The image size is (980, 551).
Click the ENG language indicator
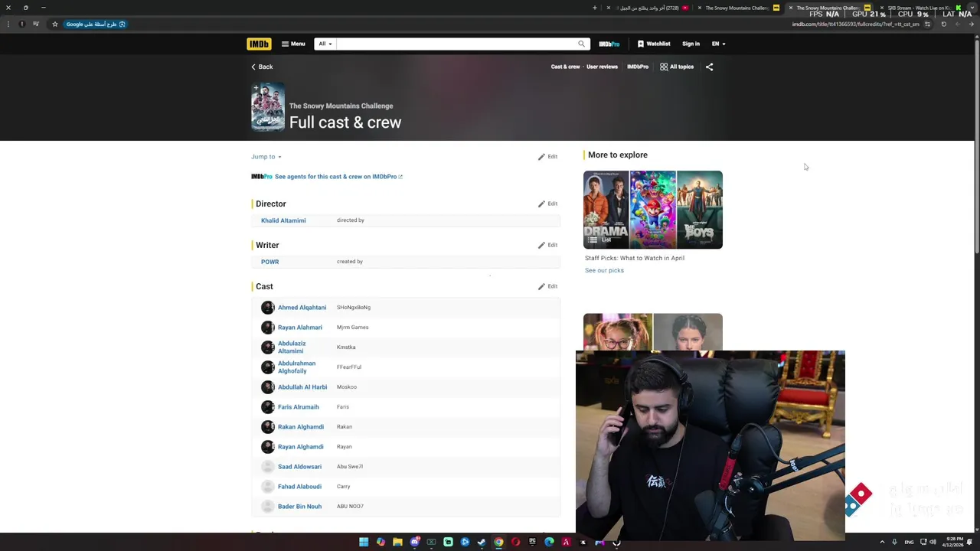(x=909, y=543)
